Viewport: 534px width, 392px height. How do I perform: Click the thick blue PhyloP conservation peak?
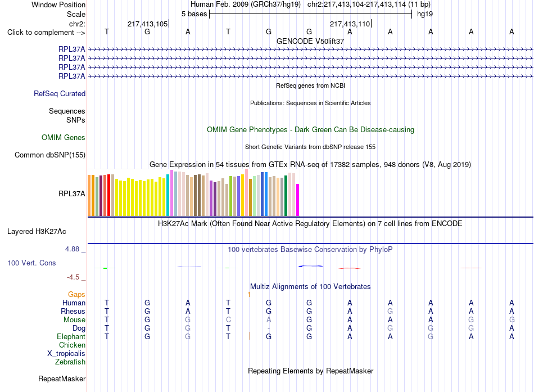[311, 266]
